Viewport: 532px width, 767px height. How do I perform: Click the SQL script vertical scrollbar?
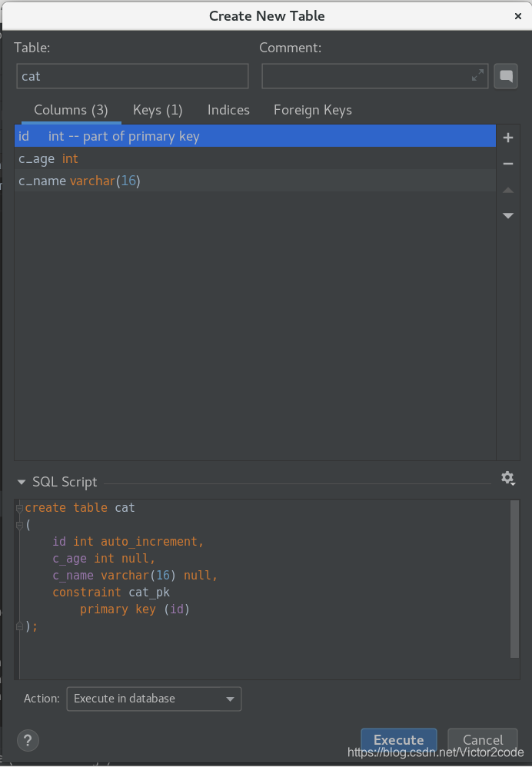coord(514,579)
